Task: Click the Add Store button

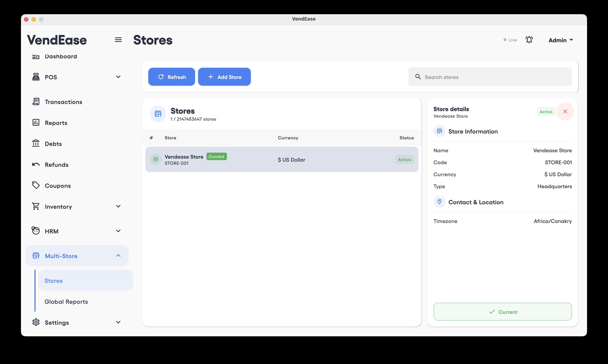Action: 224,77
